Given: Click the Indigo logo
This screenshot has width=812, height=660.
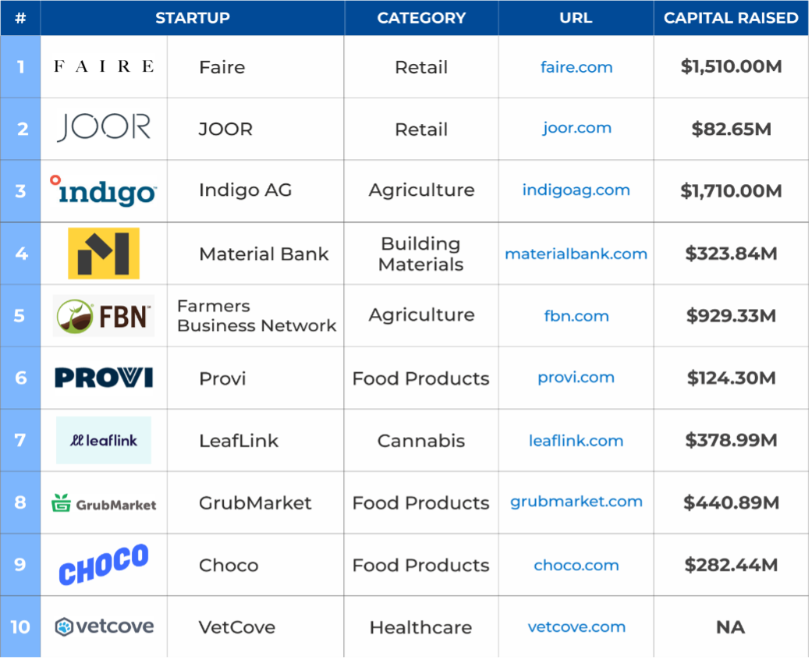Looking at the screenshot, I should (x=104, y=190).
